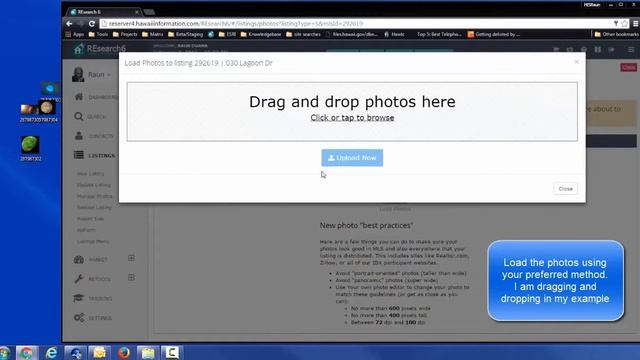Open the Dashboard home icon in sidebar
The height and width of the screenshot is (360, 640).
[79, 97]
